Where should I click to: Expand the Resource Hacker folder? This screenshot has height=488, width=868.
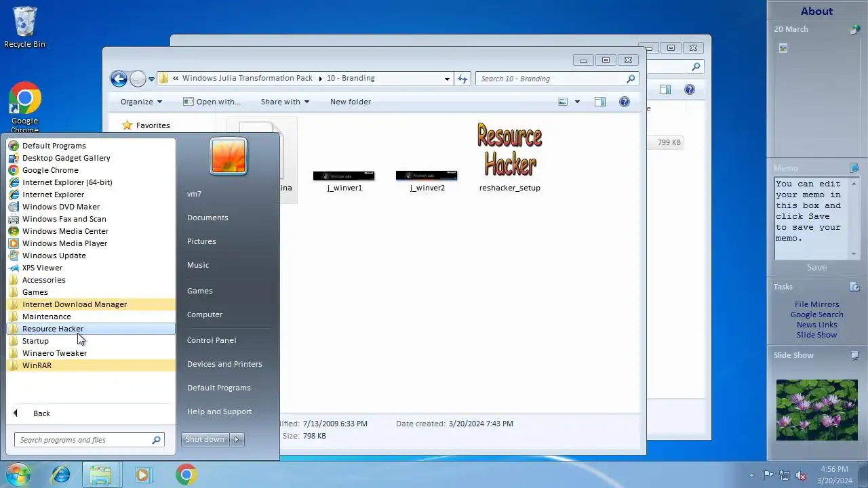point(91,329)
